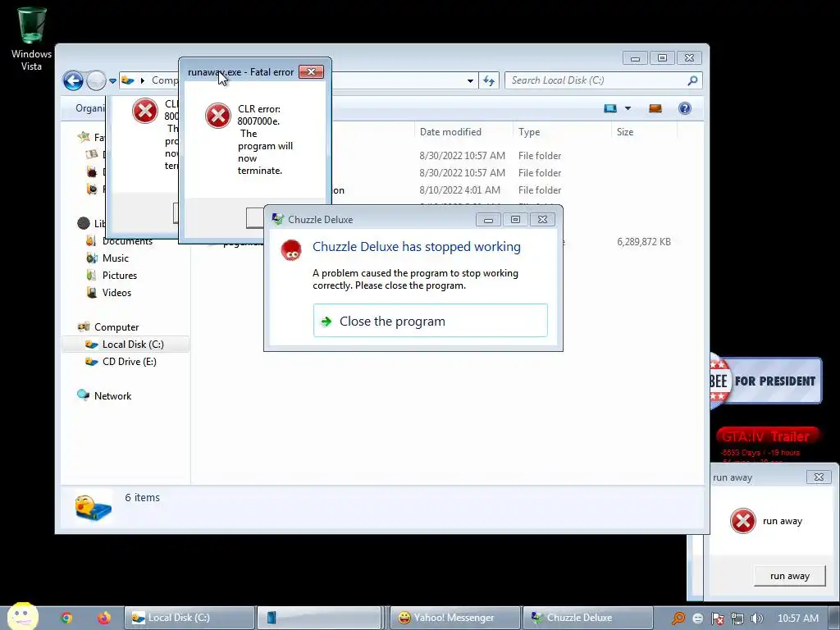This screenshot has width=840, height=630.
Task: Switch to Chuzzle Deluxe taskbar button
Action: point(587,618)
